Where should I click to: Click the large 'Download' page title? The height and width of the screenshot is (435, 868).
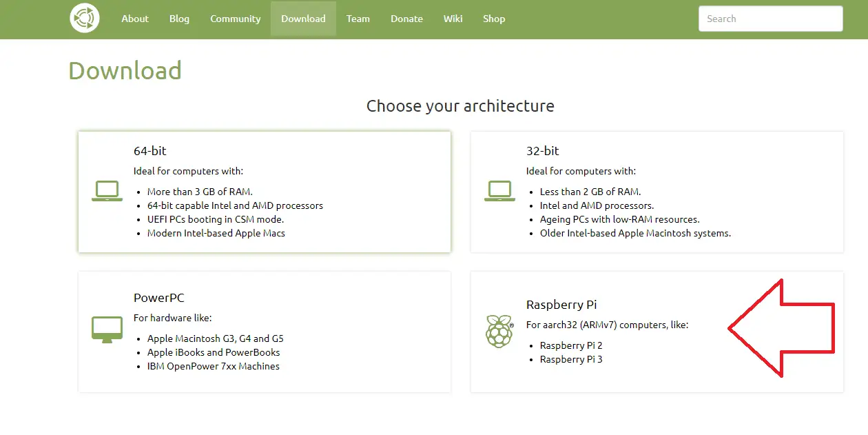[x=125, y=70]
